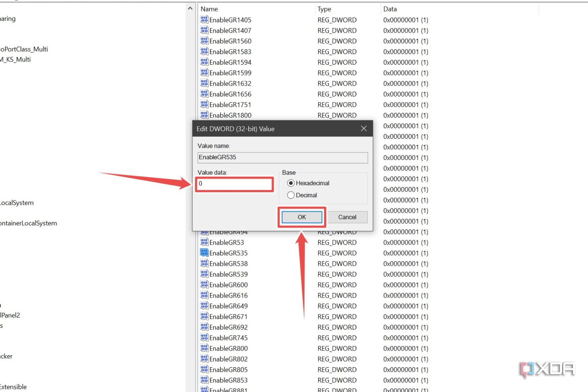Select the Hexadecimal base option
588x392 pixels.
(x=291, y=183)
